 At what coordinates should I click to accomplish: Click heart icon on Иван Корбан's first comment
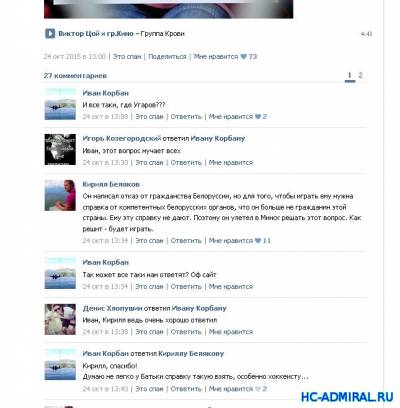point(258,117)
